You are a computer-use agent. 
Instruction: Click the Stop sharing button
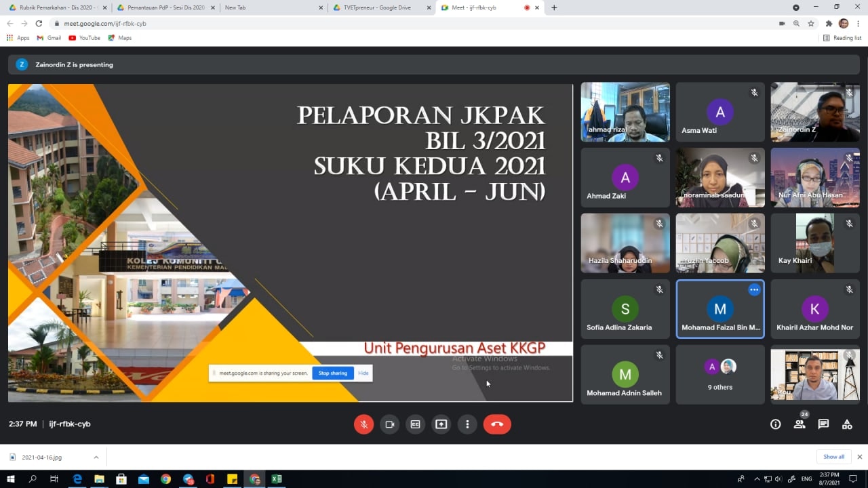click(333, 373)
